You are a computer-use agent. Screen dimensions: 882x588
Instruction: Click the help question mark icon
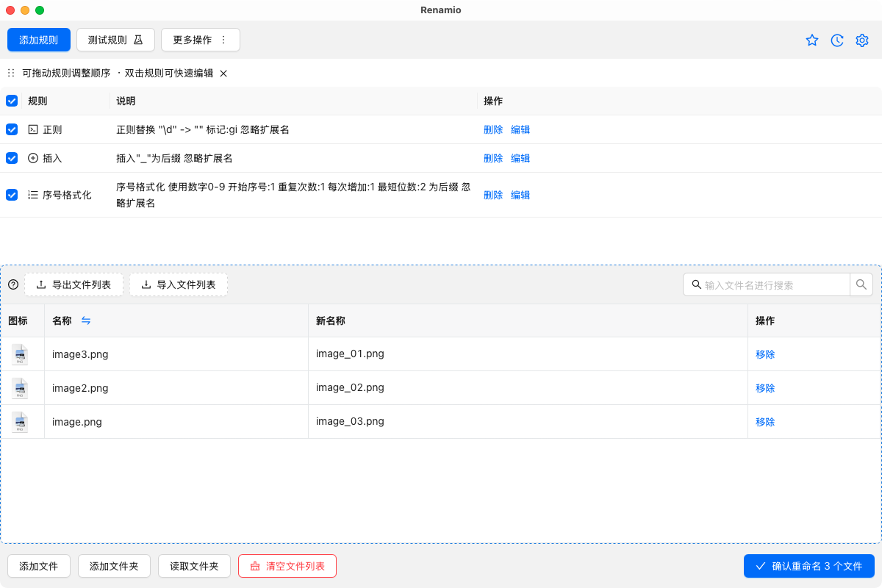pos(13,284)
